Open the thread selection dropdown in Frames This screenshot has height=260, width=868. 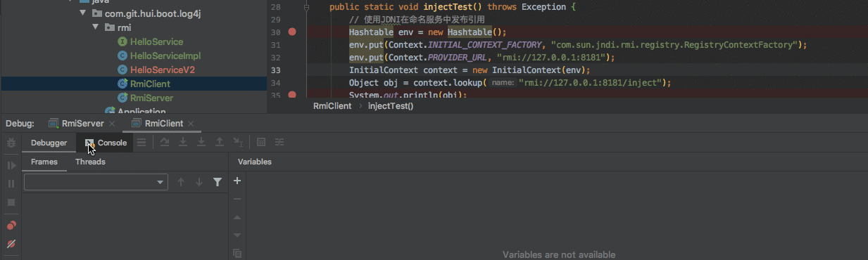[96, 182]
